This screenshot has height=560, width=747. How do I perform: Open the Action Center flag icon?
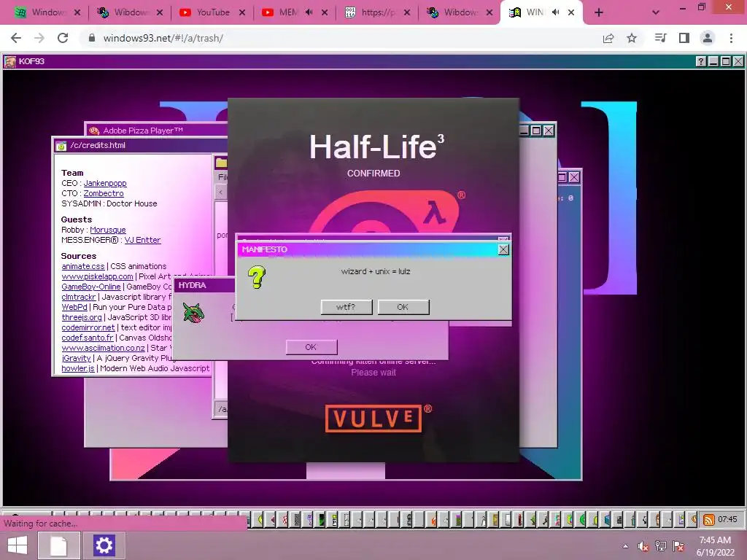pyautogui.click(x=678, y=546)
